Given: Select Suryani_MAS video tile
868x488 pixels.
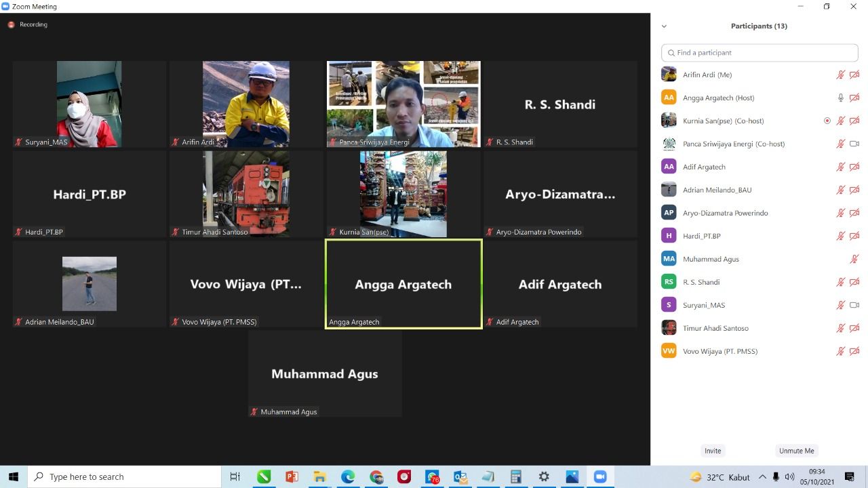Looking at the screenshot, I should [90, 104].
